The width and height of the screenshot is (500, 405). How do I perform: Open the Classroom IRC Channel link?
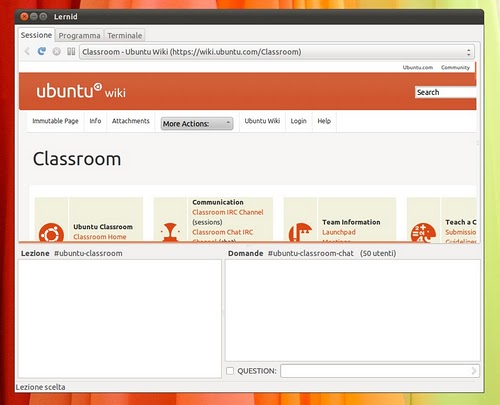pyautogui.click(x=228, y=212)
